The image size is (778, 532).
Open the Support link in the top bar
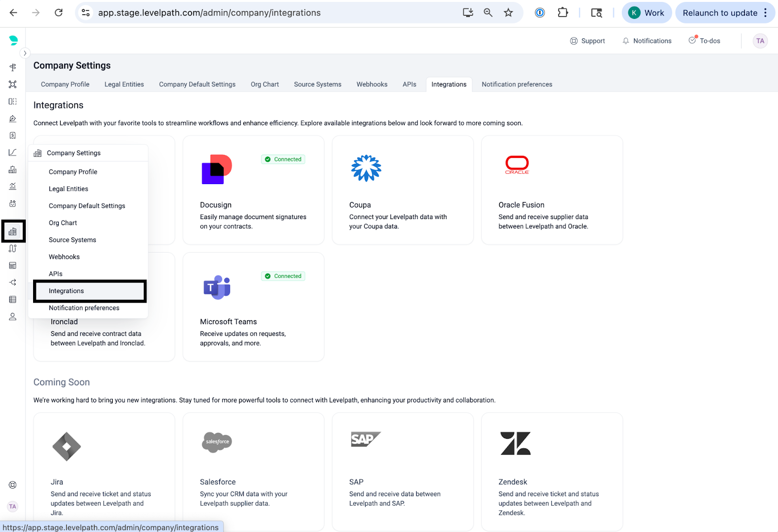pos(587,41)
